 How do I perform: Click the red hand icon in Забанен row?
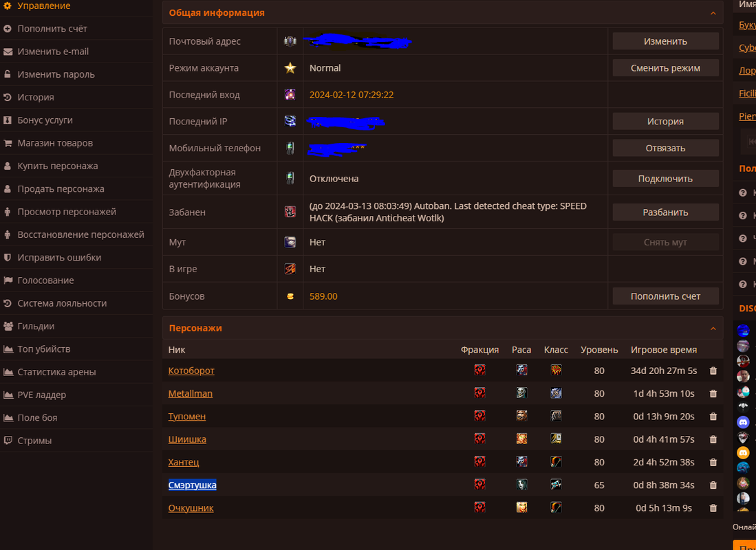pyautogui.click(x=290, y=212)
